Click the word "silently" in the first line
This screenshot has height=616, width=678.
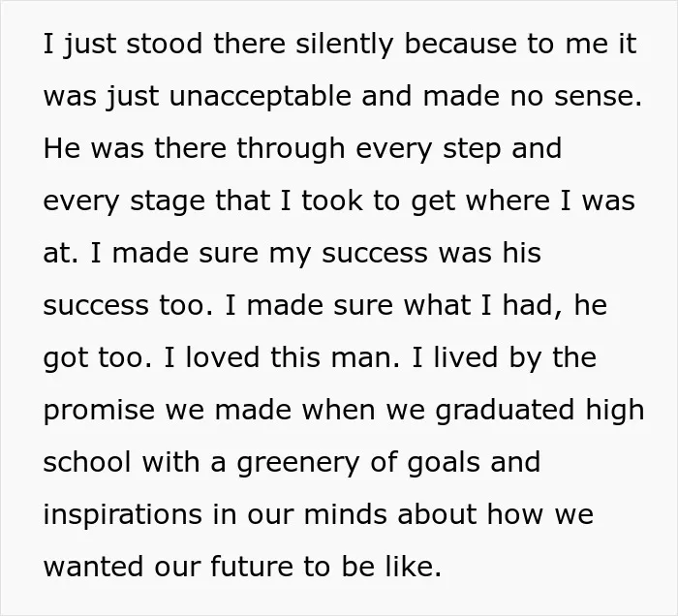point(344,45)
